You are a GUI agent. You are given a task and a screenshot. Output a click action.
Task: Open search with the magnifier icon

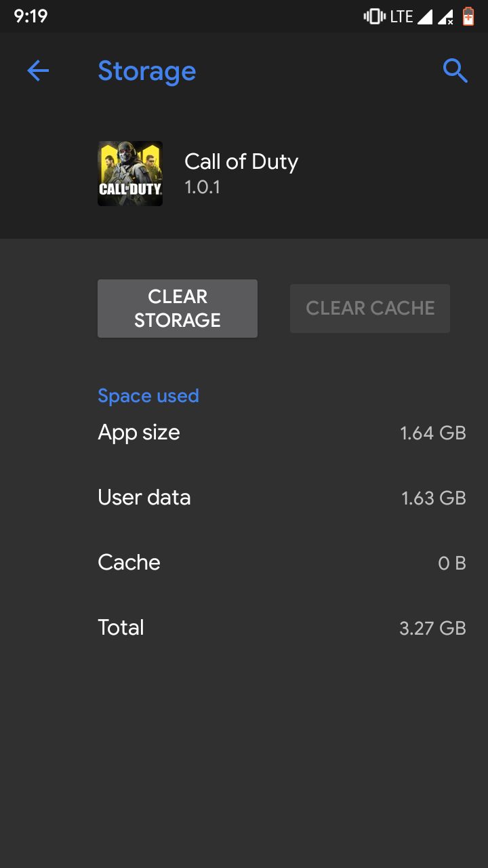point(455,71)
